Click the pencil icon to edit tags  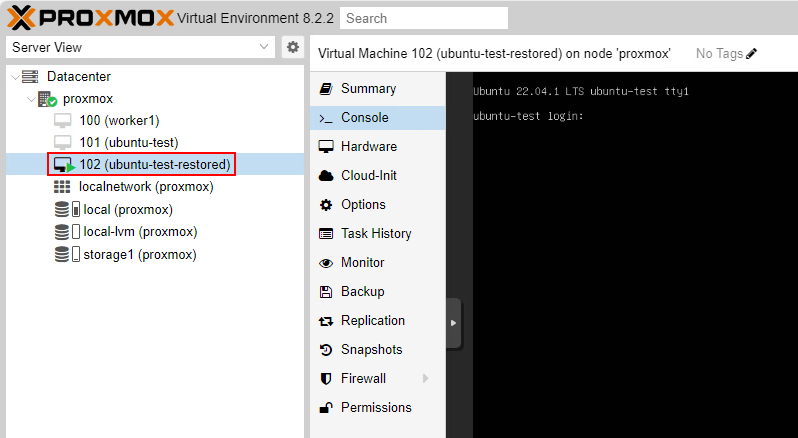pyautogui.click(x=752, y=53)
